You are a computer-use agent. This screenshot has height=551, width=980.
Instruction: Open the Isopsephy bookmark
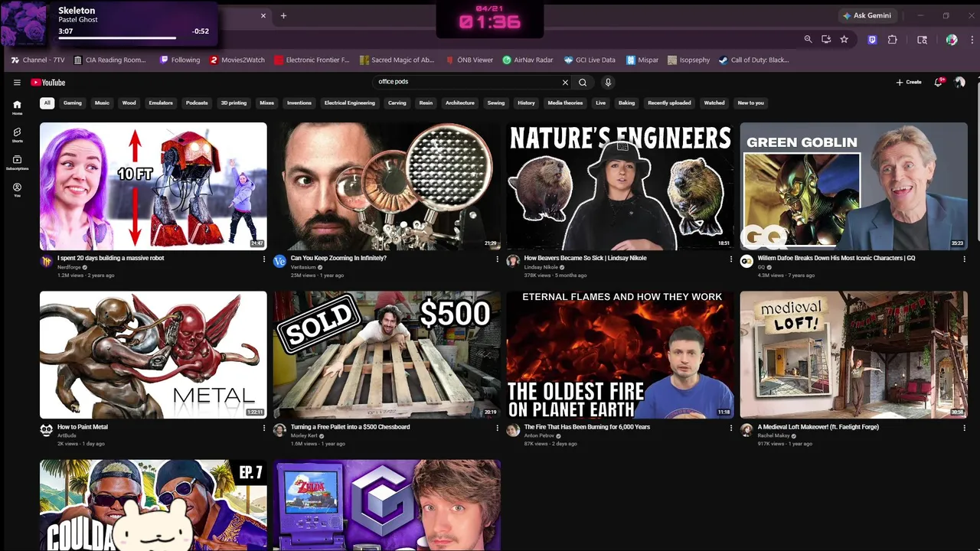688,60
